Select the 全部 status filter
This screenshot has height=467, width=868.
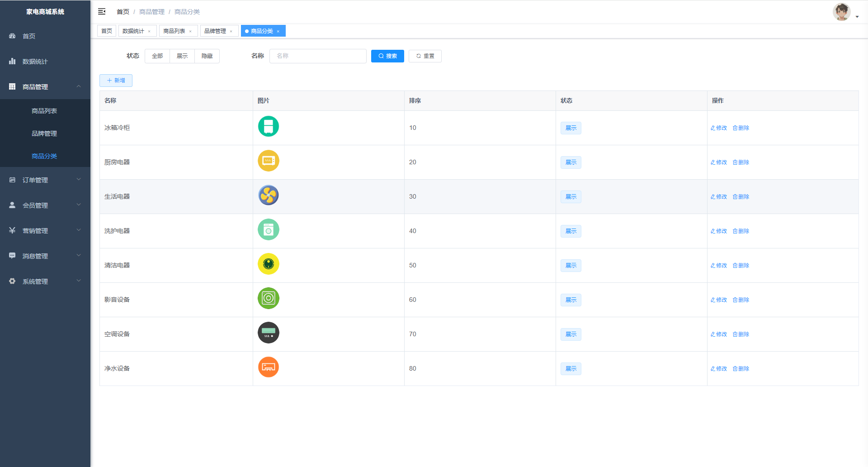[157, 56]
